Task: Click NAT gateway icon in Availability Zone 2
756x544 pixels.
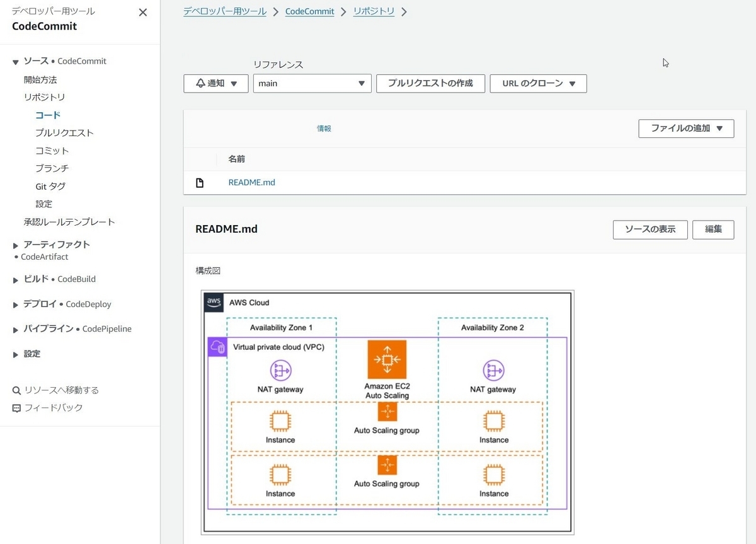Action: tap(493, 371)
